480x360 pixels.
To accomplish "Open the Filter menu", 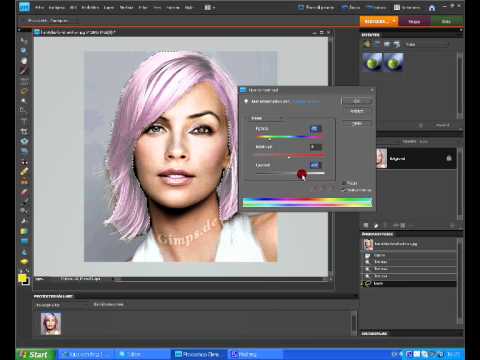I will point(143,7).
